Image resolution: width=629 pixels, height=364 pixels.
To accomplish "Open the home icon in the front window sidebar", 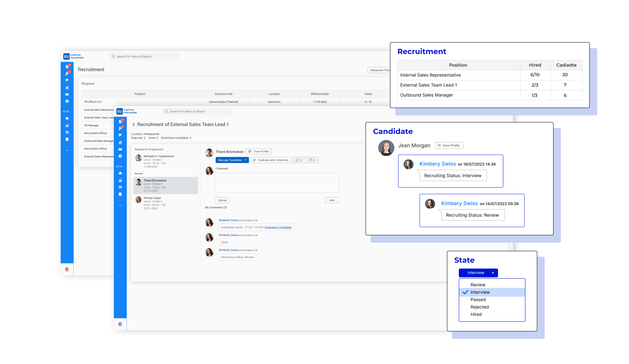I will [x=120, y=173].
